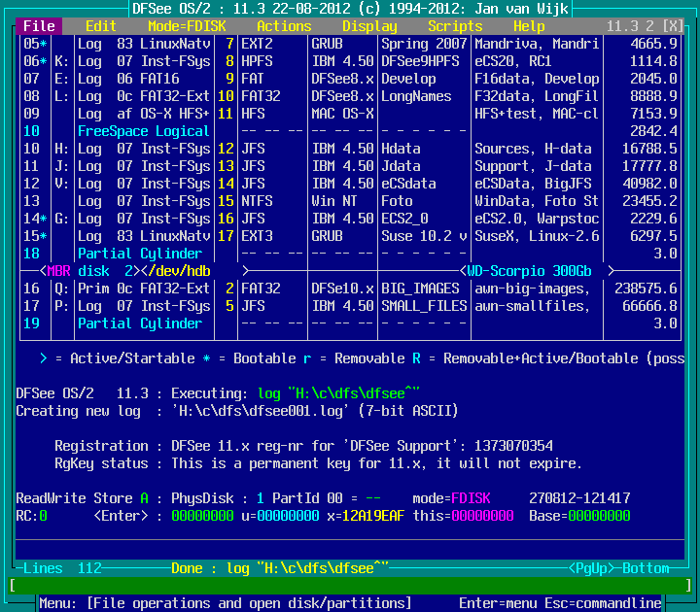Open the Edit menu
This screenshot has width=700, height=612.
click(x=100, y=26)
